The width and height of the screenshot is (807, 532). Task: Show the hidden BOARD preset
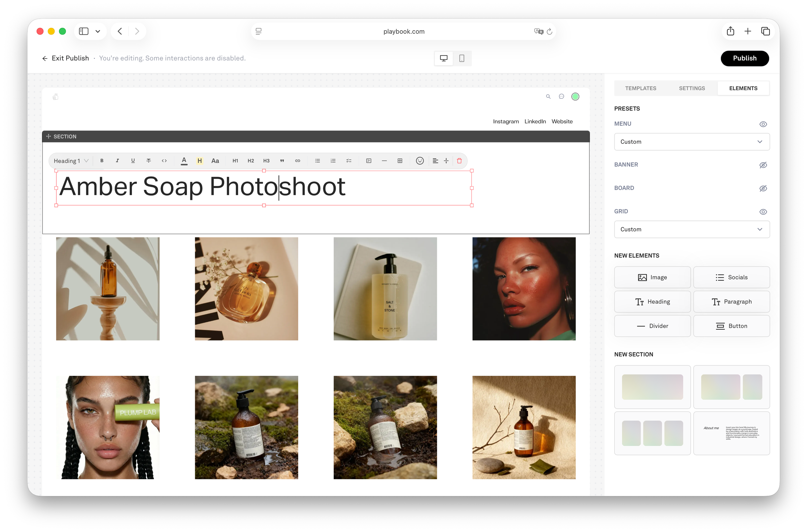[x=763, y=189]
